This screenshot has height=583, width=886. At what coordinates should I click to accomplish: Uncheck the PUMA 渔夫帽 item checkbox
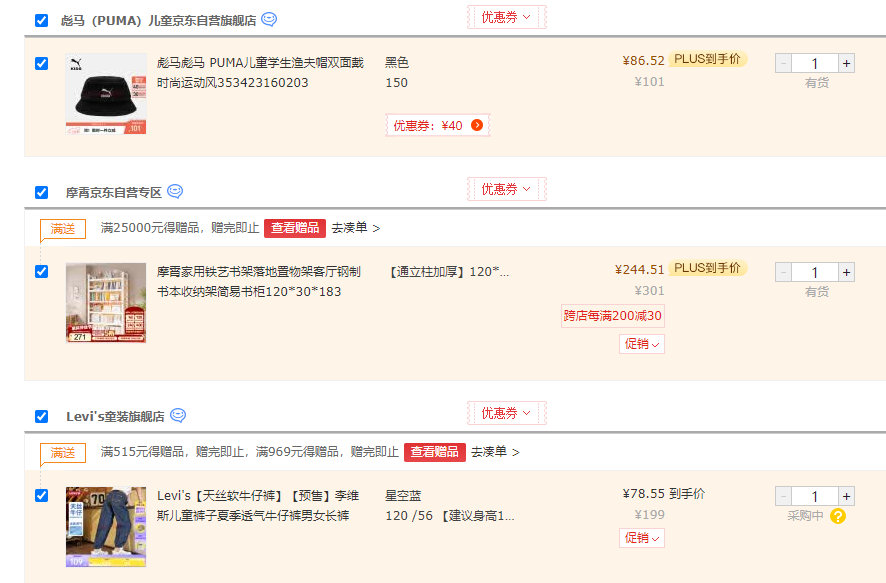point(41,63)
